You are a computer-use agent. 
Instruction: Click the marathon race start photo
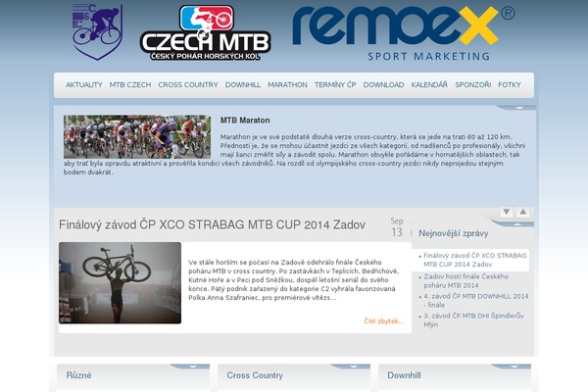point(137,136)
